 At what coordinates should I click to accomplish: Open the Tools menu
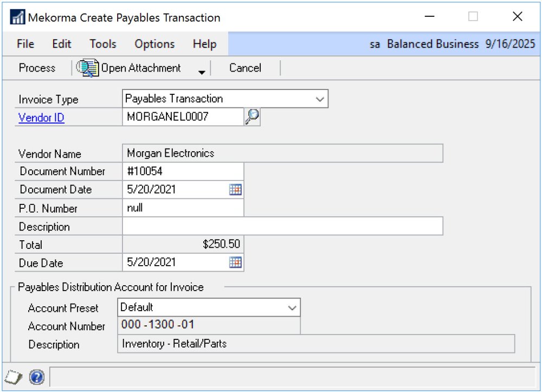click(102, 44)
